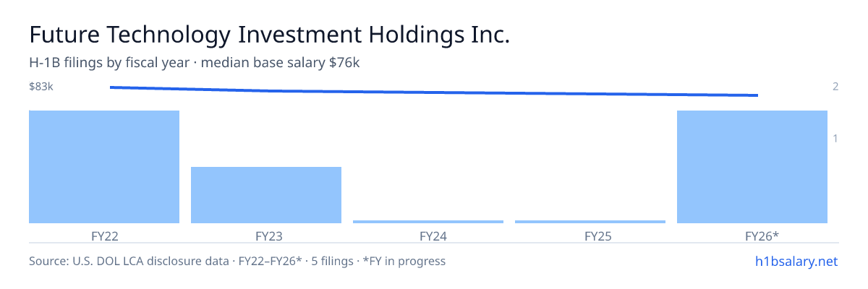Image resolution: width=868 pixels, height=289 pixels.
Task: Click the DOL LCA source footnote
Action: [237, 261]
